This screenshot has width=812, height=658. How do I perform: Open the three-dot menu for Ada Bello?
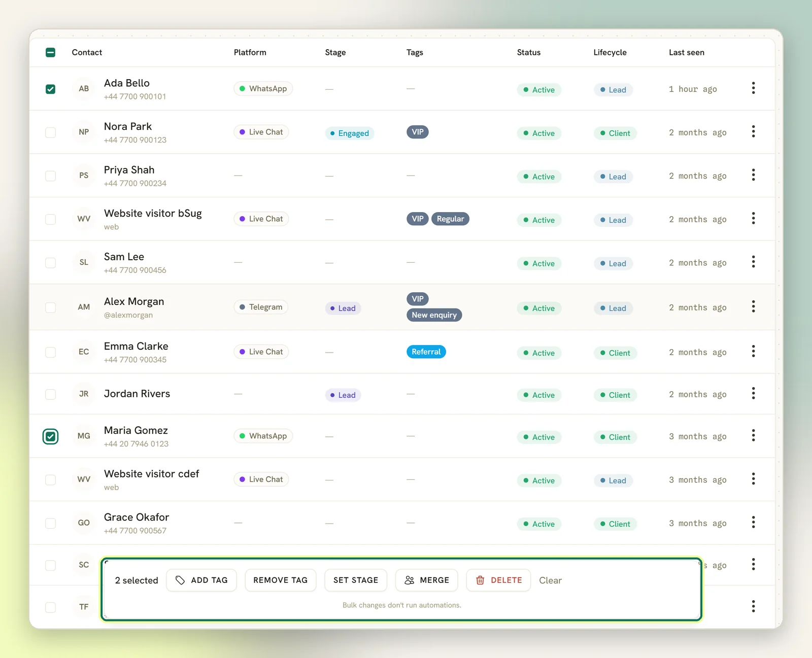753,88
